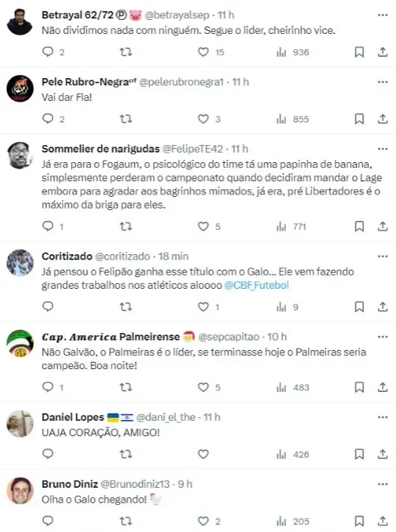This screenshot has height=532, width=396.
Task: Bookmark Daniel Lopes's 'UAJA CORAÇÃO' tweet
Action: [x=359, y=454]
